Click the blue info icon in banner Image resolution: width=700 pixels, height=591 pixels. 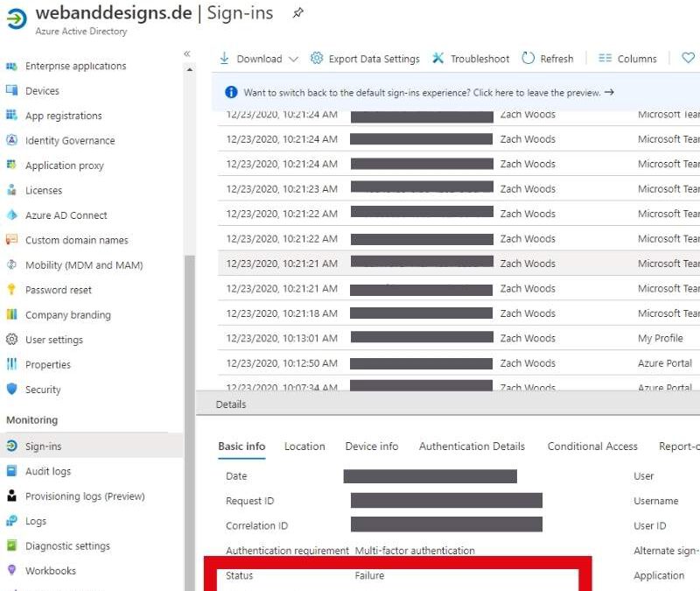tap(231, 93)
